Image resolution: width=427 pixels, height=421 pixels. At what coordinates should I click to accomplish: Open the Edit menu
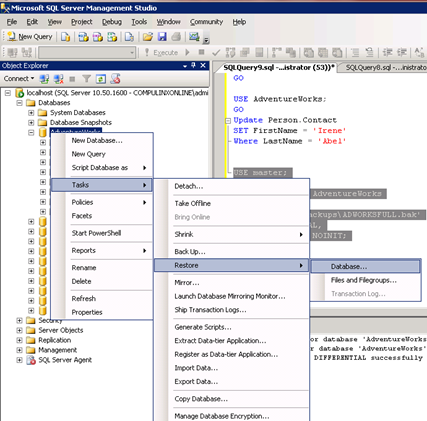[x=32, y=22]
